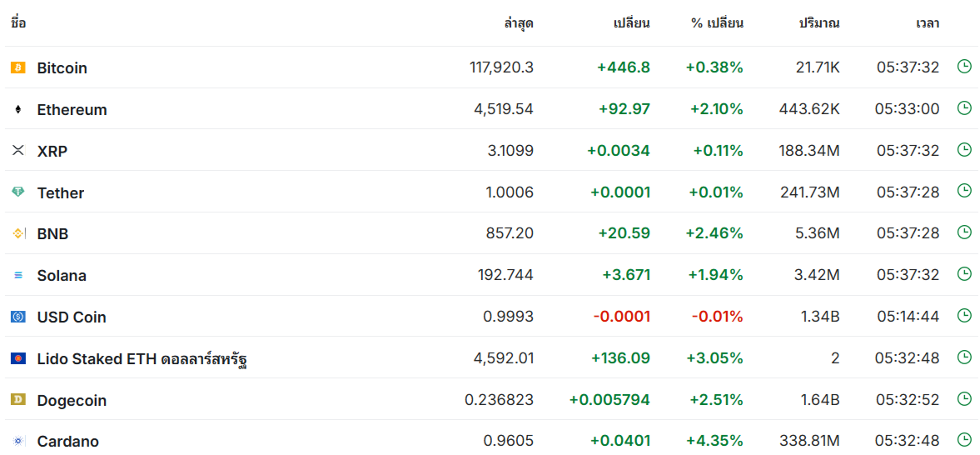The height and width of the screenshot is (455, 980).
Task: Sort by the ชื่อ column header
Action: tap(19, 24)
